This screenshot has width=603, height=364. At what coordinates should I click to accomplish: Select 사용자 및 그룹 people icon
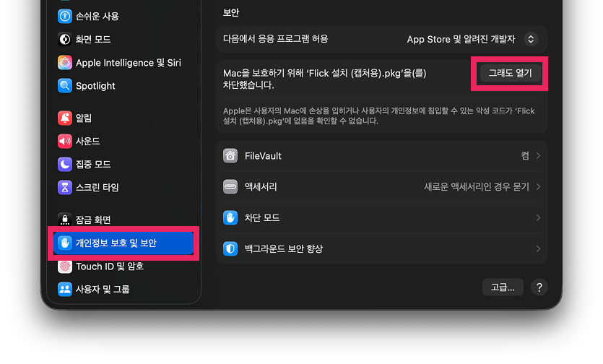point(64,289)
